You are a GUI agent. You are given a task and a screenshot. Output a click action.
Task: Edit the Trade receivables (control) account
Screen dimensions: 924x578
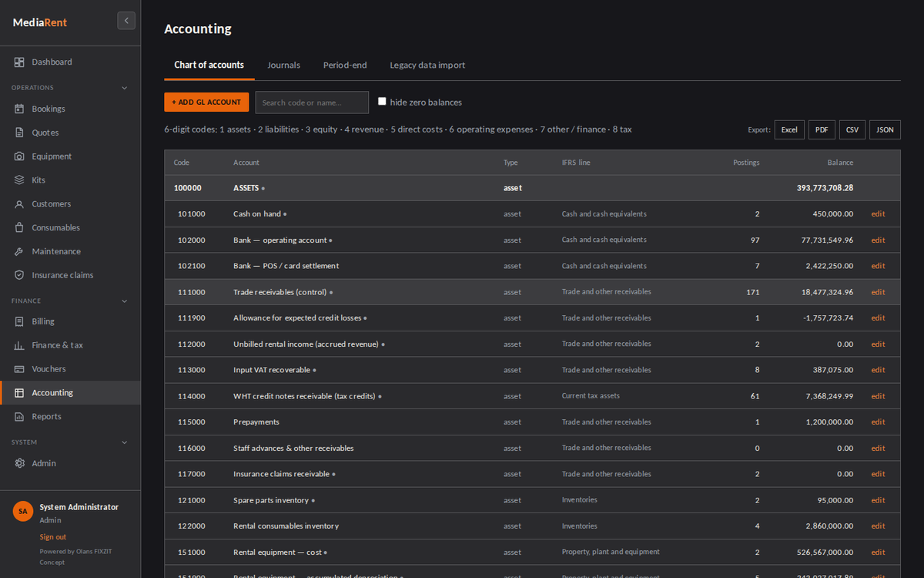pyautogui.click(x=878, y=292)
